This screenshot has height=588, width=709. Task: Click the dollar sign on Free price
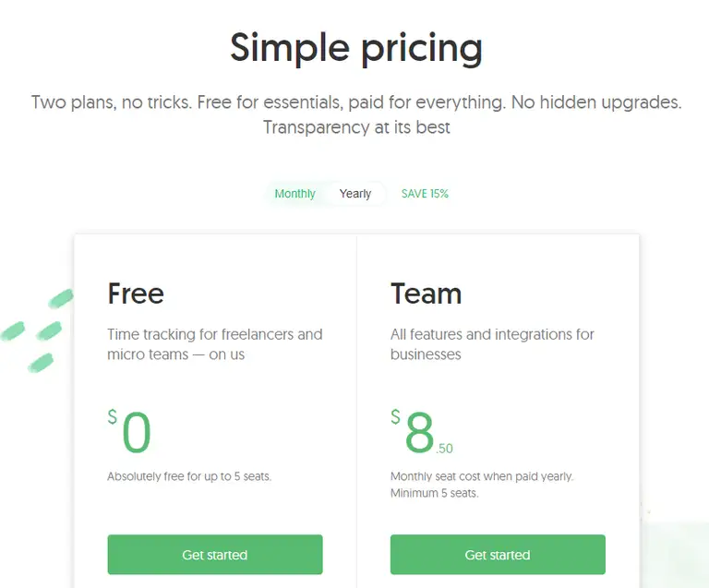[x=113, y=417]
